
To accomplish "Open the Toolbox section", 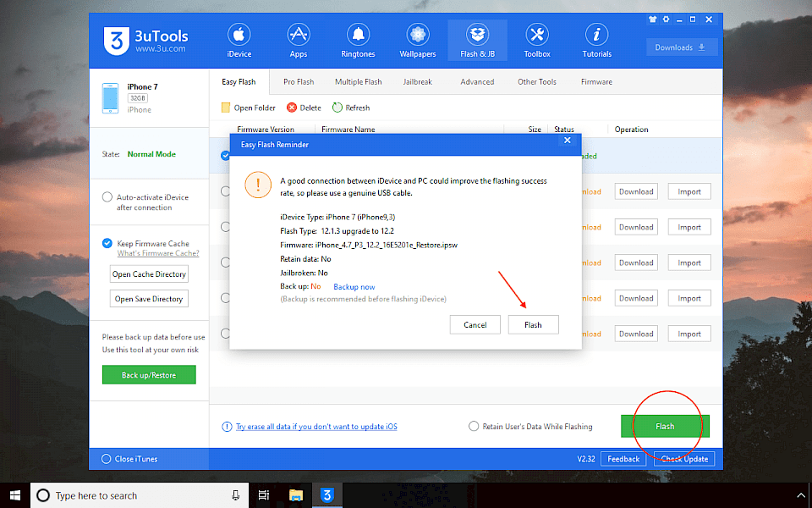I will point(537,41).
